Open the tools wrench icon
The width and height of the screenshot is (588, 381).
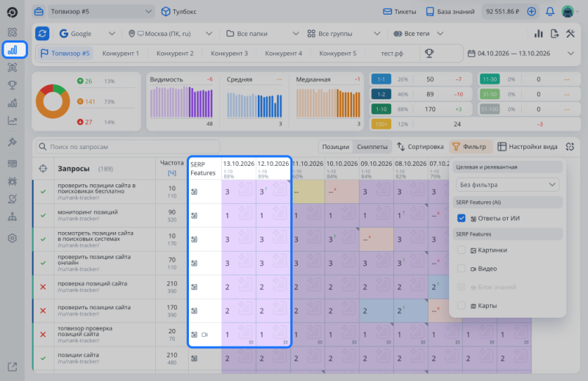click(x=570, y=33)
